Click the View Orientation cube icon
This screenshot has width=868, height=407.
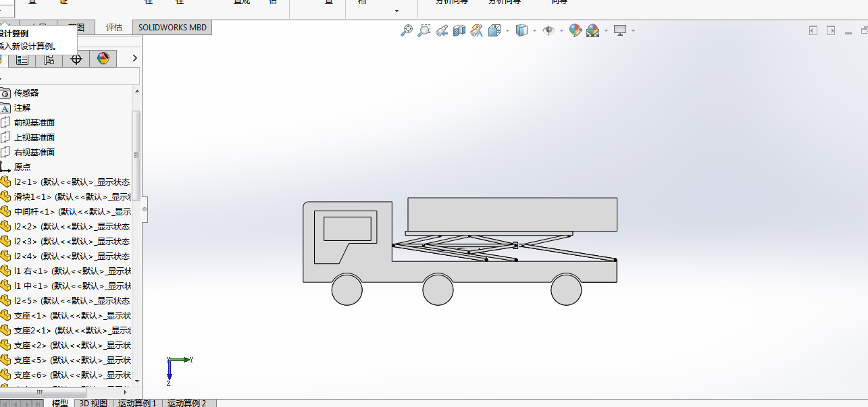[494, 30]
